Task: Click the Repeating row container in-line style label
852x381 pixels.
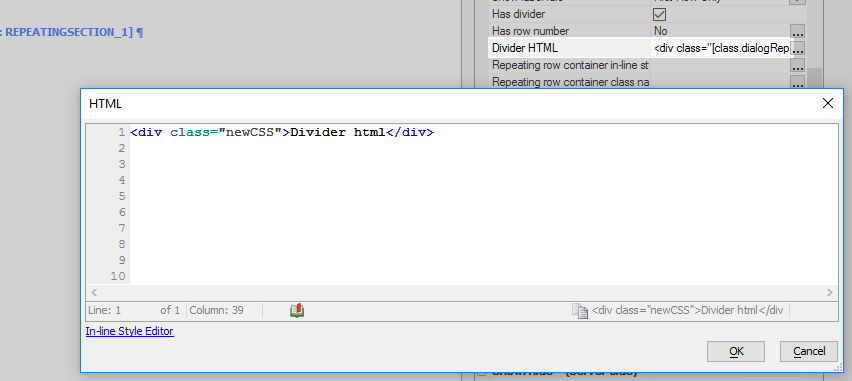Action: [570, 65]
